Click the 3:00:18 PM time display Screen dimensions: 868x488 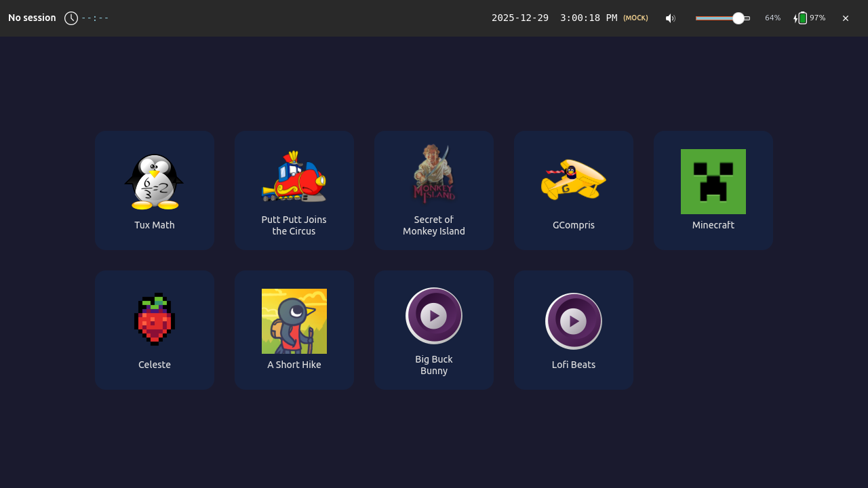(588, 18)
